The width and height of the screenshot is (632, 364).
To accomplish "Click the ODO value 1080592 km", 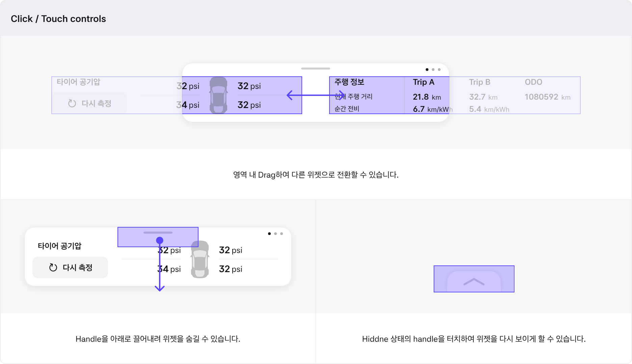I will [x=547, y=97].
